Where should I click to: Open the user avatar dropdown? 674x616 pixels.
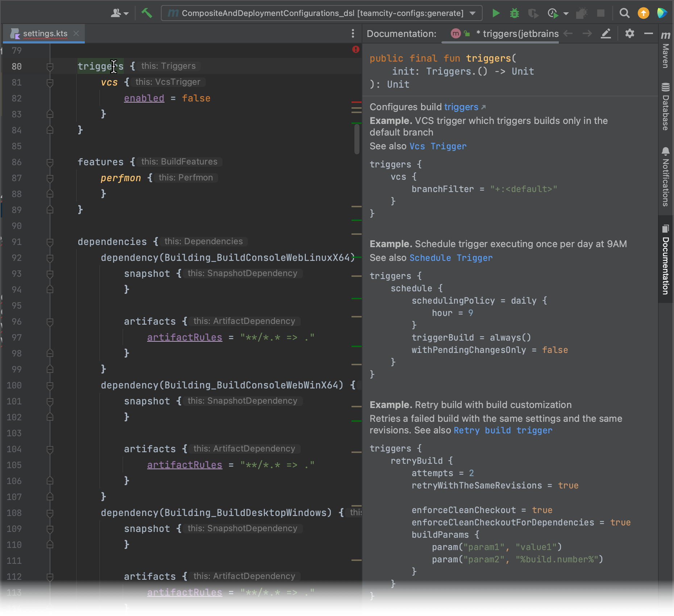[x=118, y=13]
